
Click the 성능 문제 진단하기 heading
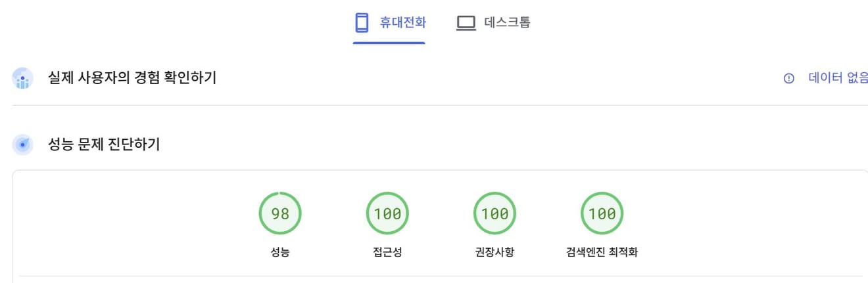pos(104,144)
